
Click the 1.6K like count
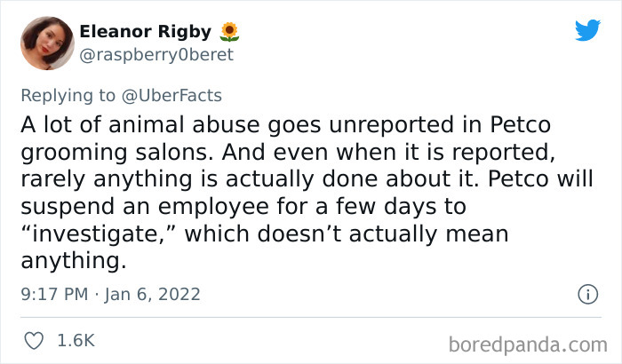[x=76, y=340]
